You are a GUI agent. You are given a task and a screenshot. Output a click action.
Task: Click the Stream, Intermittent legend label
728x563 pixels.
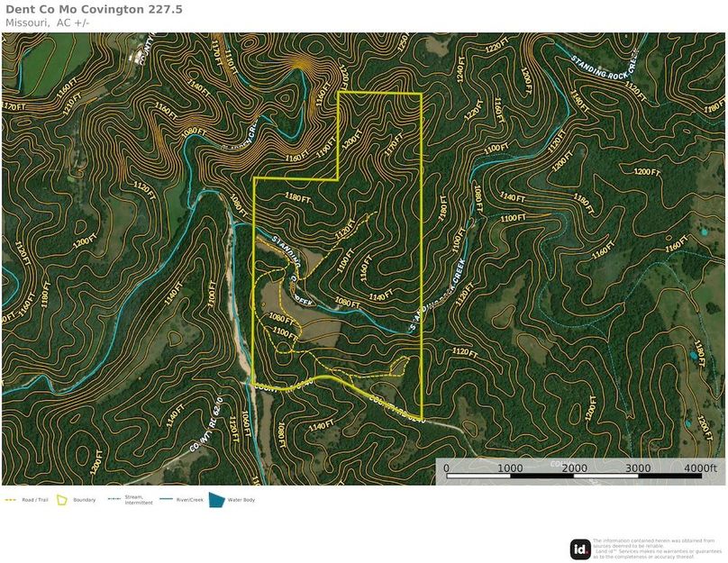[139, 500]
